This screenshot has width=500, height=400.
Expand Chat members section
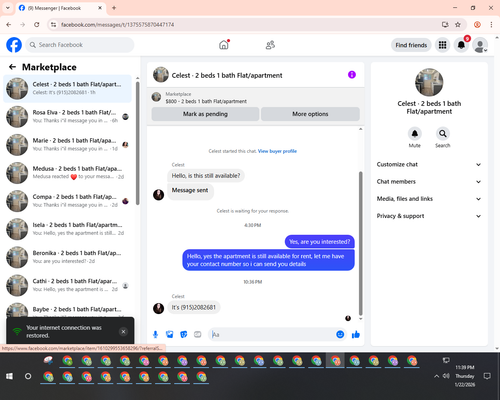tap(429, 182)
